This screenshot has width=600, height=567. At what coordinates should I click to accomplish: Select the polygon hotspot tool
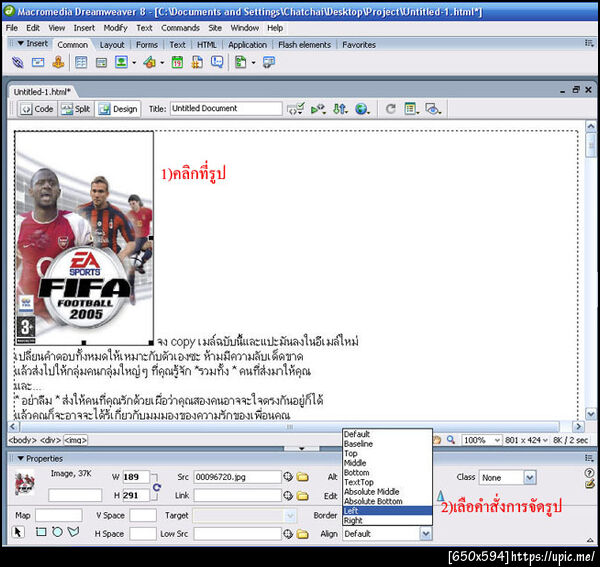point(73,532)
